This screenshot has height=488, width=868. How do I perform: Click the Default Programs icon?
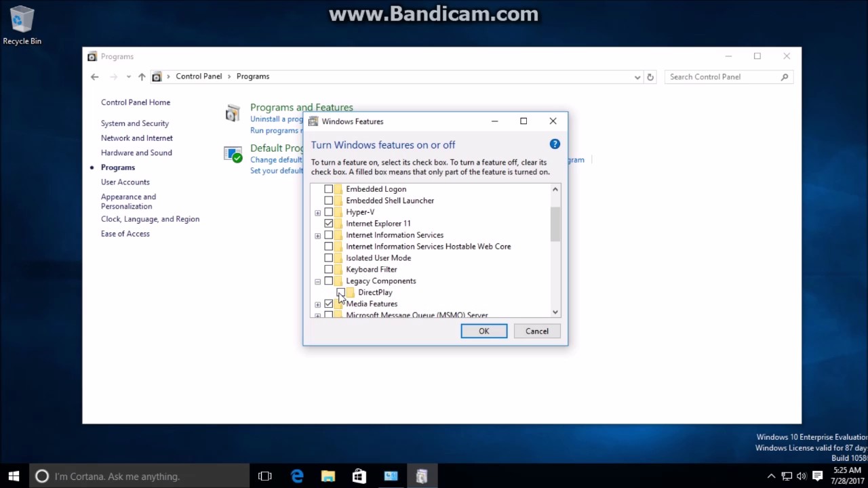pos(233,154)
